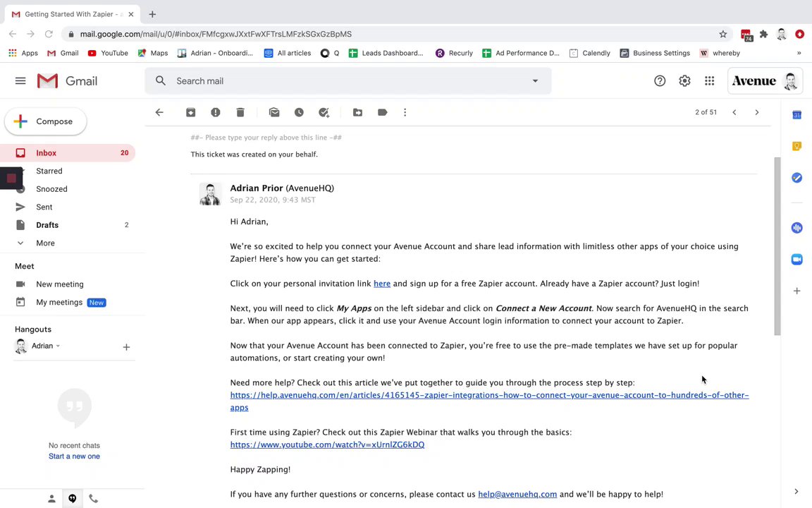The image size is (812, 508).
Task: Start a new one chat link
Action: [74, 456]
